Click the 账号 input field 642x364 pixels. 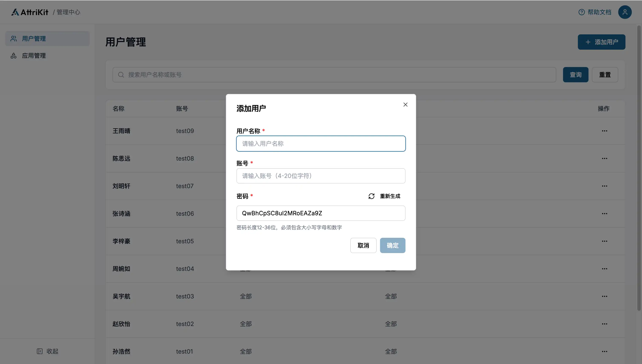coord(321,176)
